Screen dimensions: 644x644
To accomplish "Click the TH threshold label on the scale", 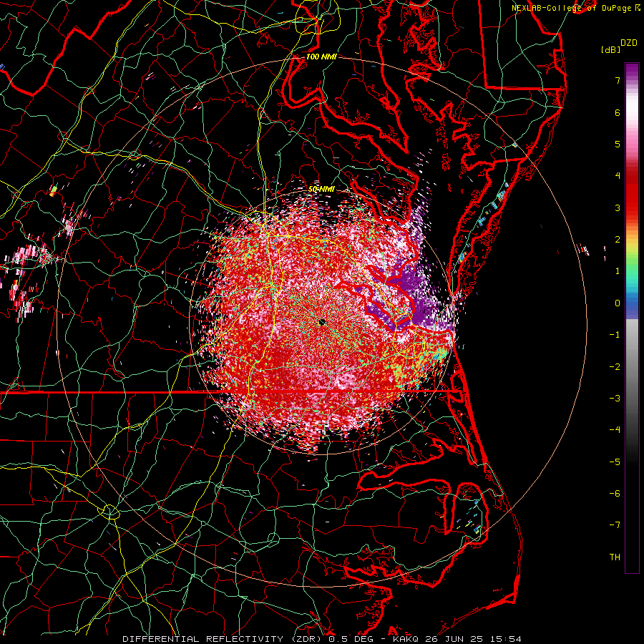I will point(615,557).
